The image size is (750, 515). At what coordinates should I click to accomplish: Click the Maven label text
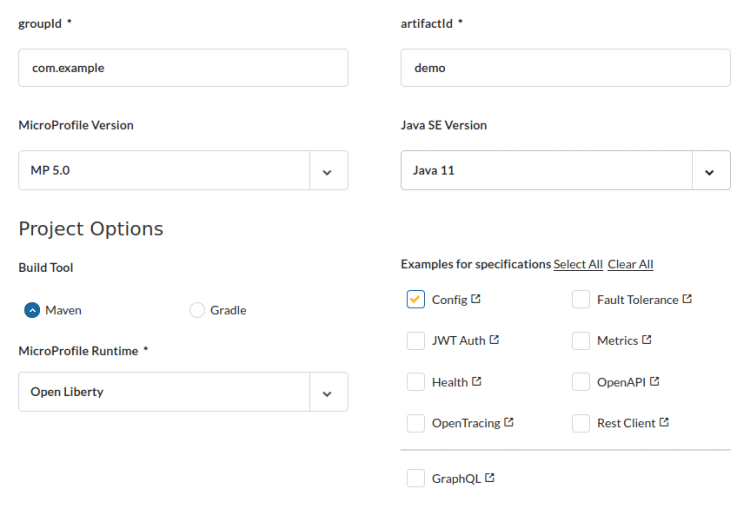click(x=63, y=310)
